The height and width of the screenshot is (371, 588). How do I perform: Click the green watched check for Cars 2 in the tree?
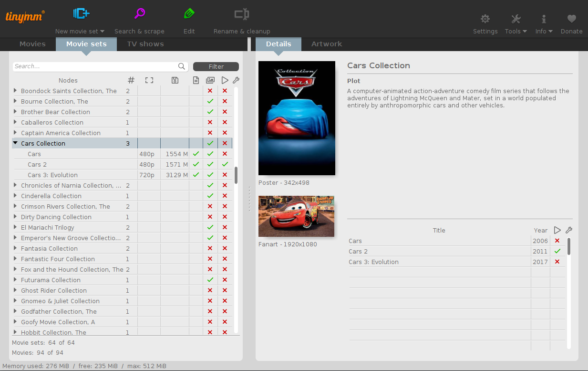tap(225, 164)
